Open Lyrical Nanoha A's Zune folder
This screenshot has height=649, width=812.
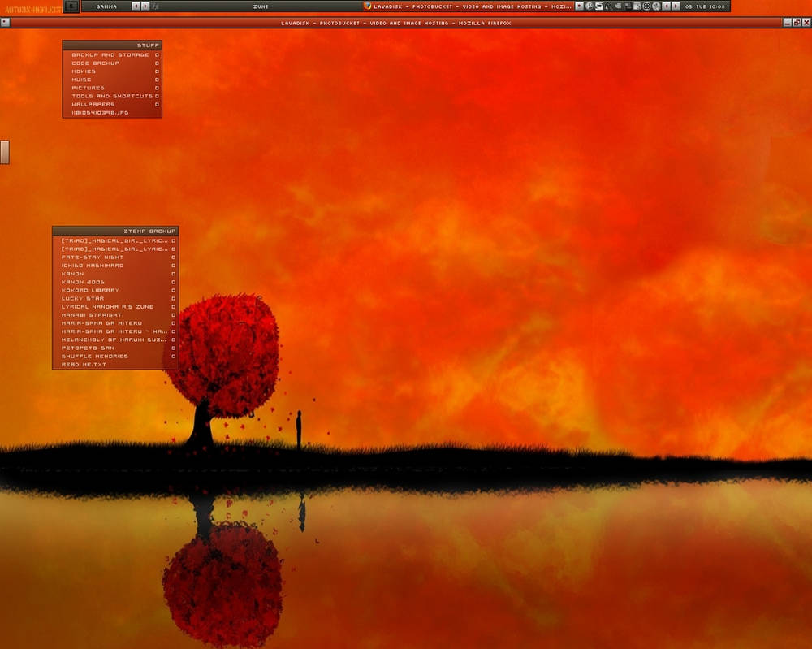115,307
